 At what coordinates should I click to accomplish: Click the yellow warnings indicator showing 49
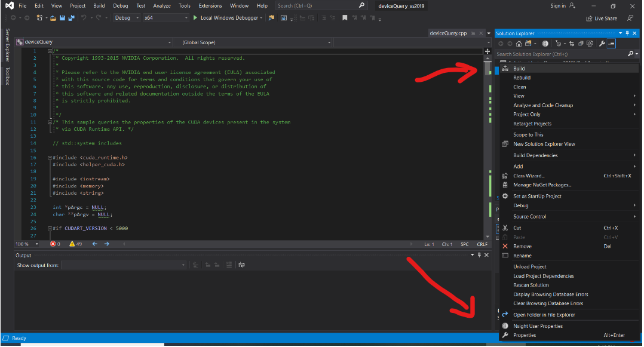[x=75, y=244]
